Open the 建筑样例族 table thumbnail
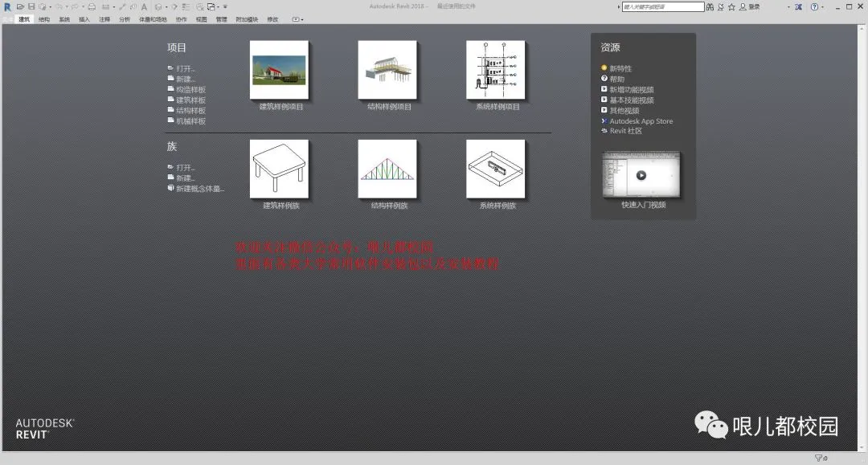Viewport: 868px width, 465px height. click(x=279, y=169)
